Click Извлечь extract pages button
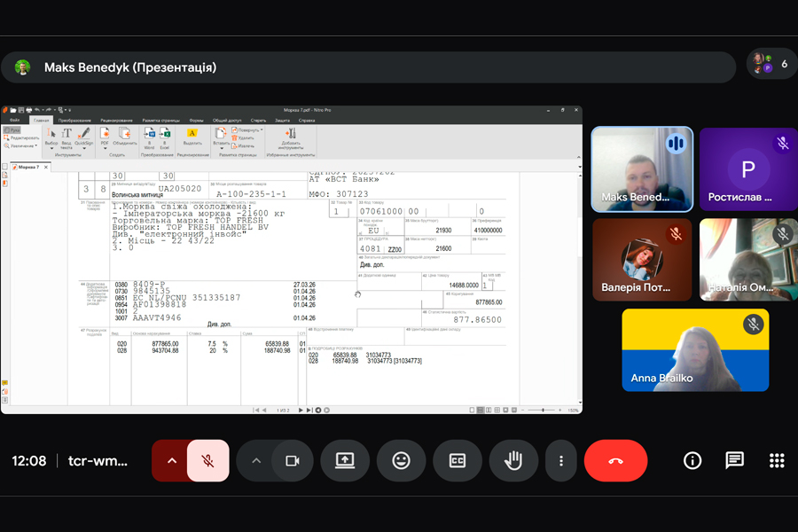 pyautogui.click(x=243, y=145)
